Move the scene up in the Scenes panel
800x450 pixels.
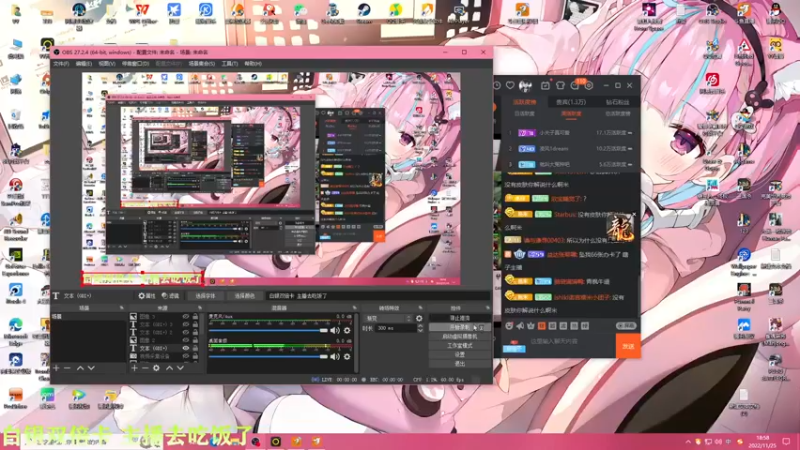(80, 368)
